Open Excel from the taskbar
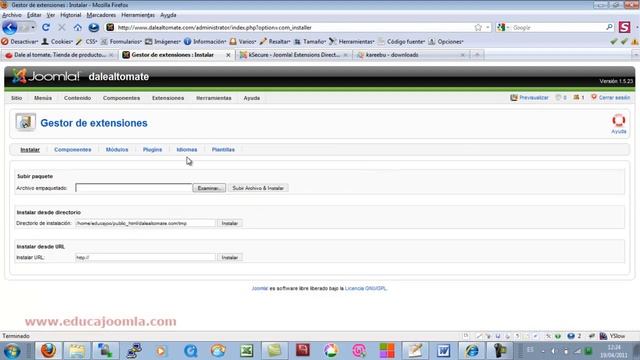This screenshot has width=640, height=360. click(x=247, y=351)
